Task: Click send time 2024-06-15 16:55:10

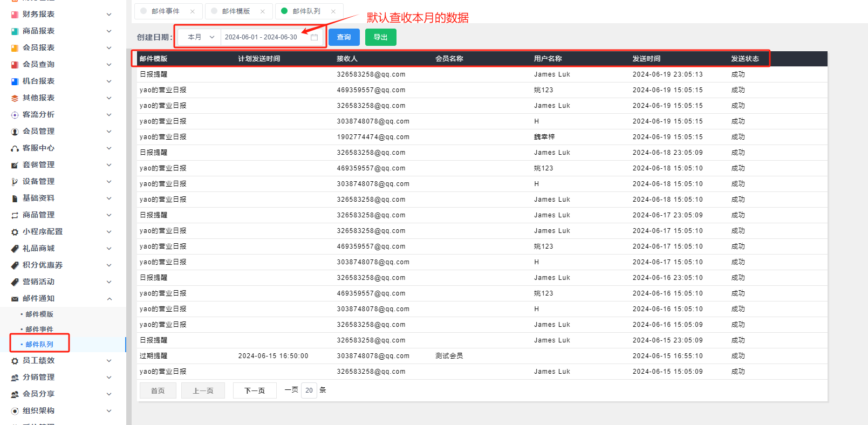Action: click(668, 356)
